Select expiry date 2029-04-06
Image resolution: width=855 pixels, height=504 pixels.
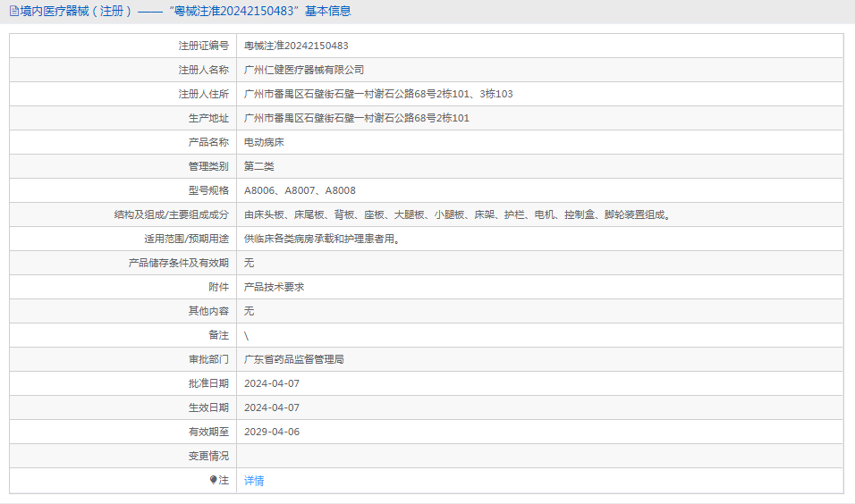272,432
